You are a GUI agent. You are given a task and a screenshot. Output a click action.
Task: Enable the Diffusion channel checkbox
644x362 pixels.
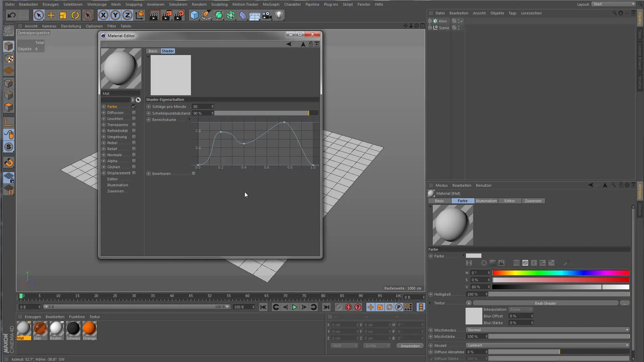(x=134, y=113)
